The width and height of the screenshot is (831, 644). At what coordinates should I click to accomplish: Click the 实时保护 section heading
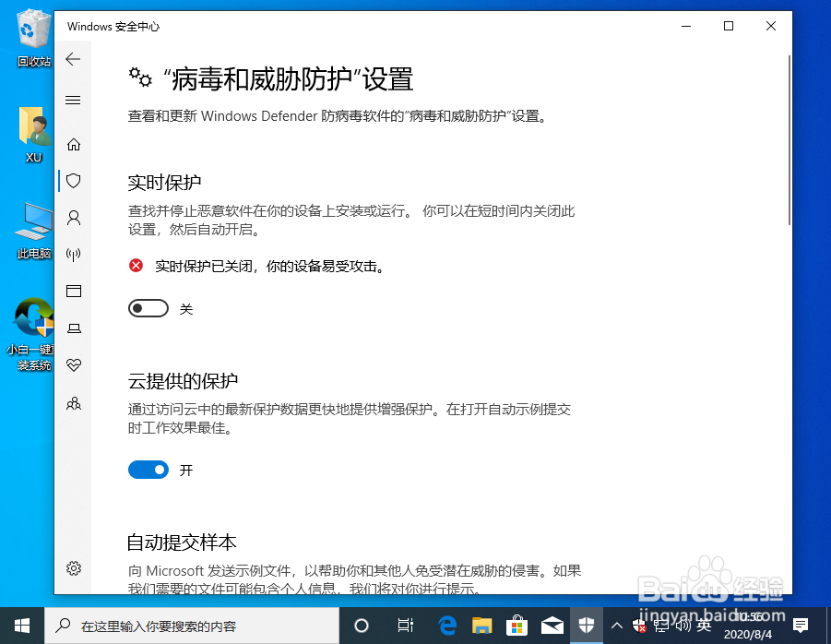[x=164, y=183]
